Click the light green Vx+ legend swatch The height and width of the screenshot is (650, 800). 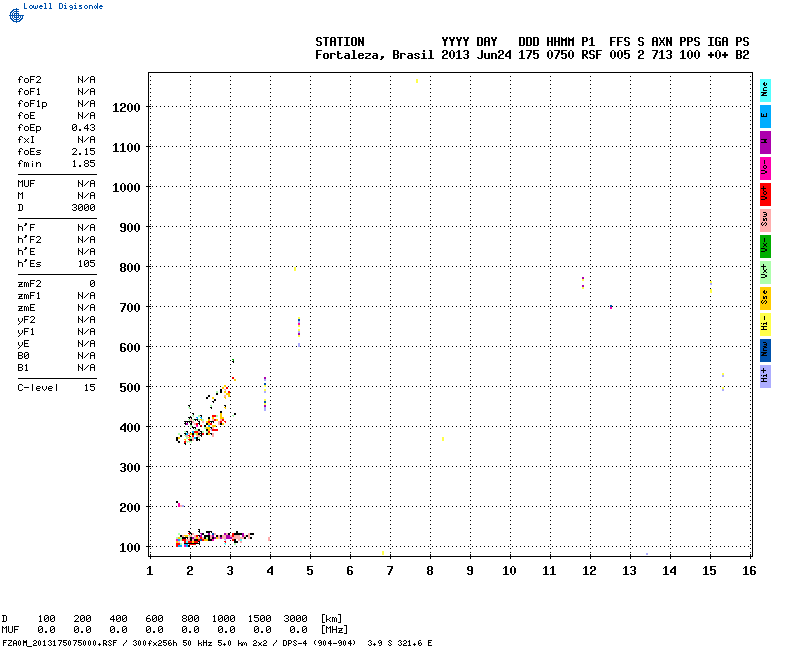(765, 272)
